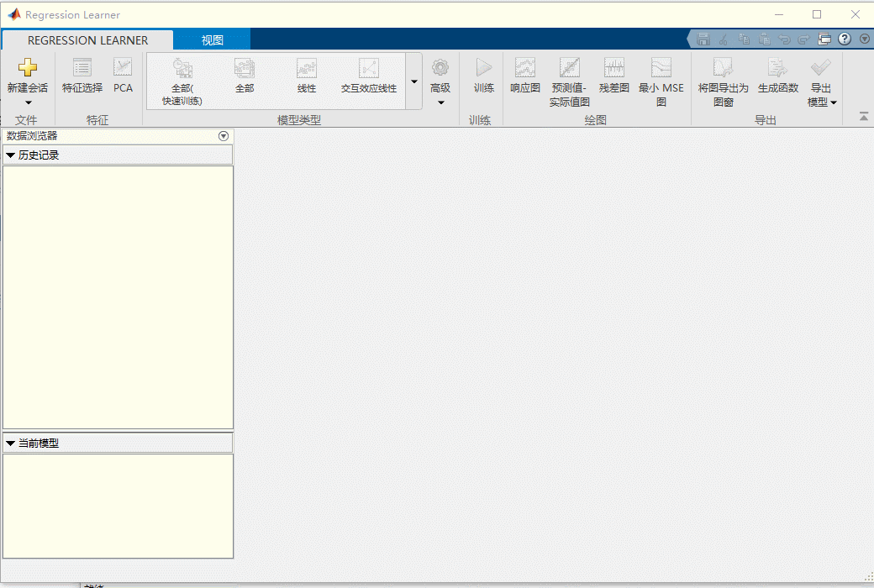Click the 新建会话 (New Session) icon

coord(27,69)
